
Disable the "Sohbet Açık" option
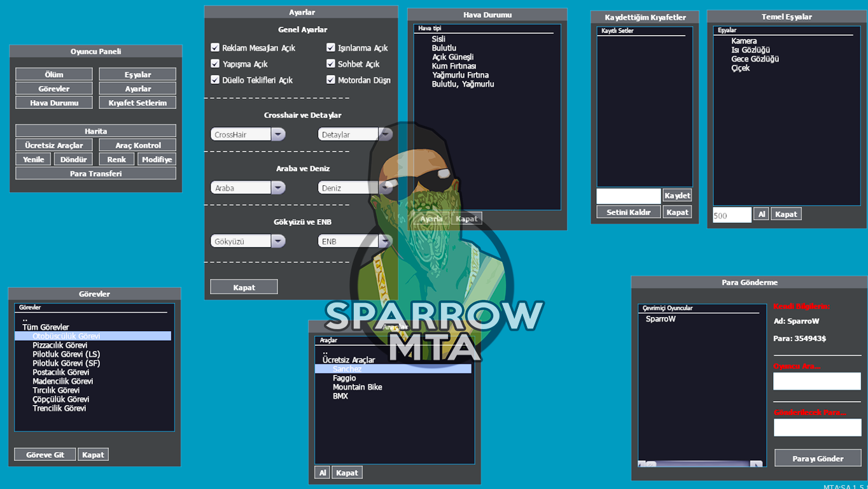tap(331, 64)
